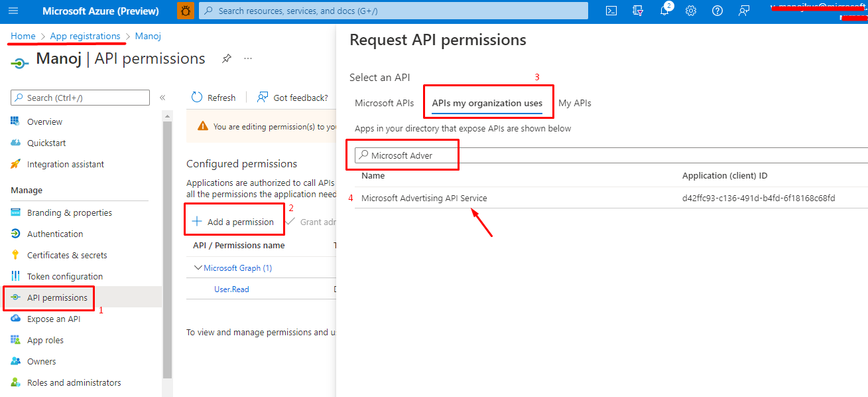Screen dimensions: 868x397
Task: Go to the App registrations breadcrumb
Action: tap(85, 36)
